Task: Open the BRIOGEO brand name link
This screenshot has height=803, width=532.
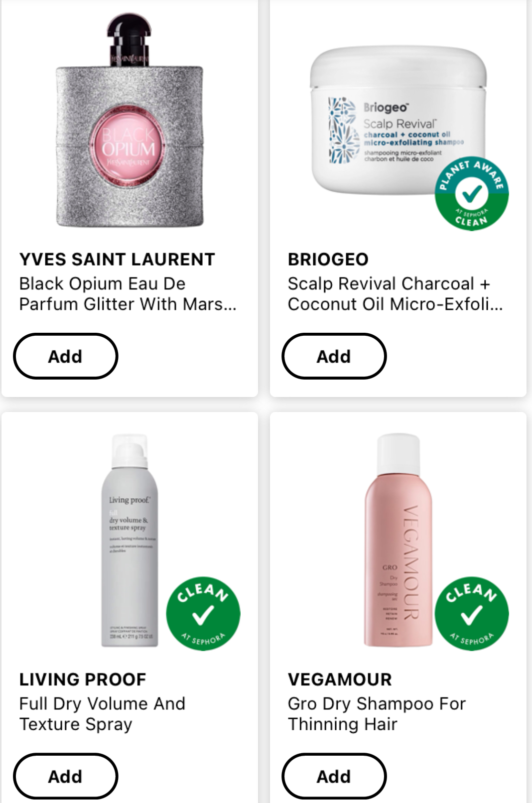Action: 328,260
